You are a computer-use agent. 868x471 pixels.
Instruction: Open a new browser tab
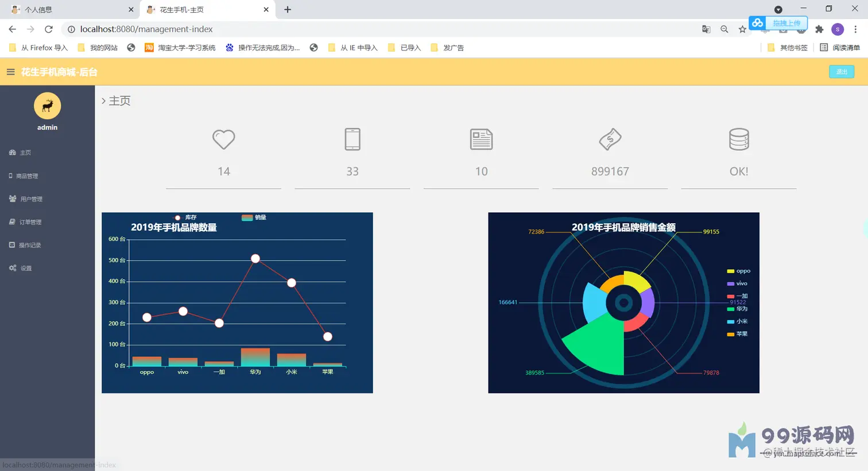pos(288,10)
